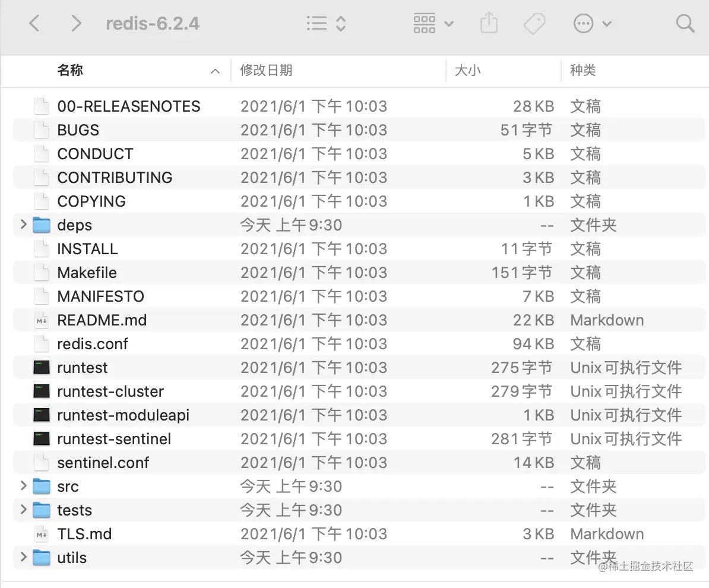The width and height of the screenshot is (709, 588).
Task: Select the Makefile file name
Action: (x=87, y=273)
